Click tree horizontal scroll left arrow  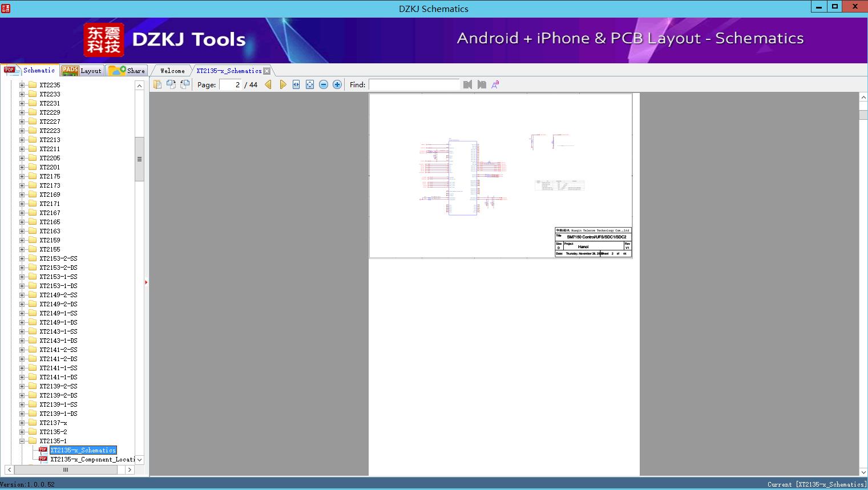(9, 469)
